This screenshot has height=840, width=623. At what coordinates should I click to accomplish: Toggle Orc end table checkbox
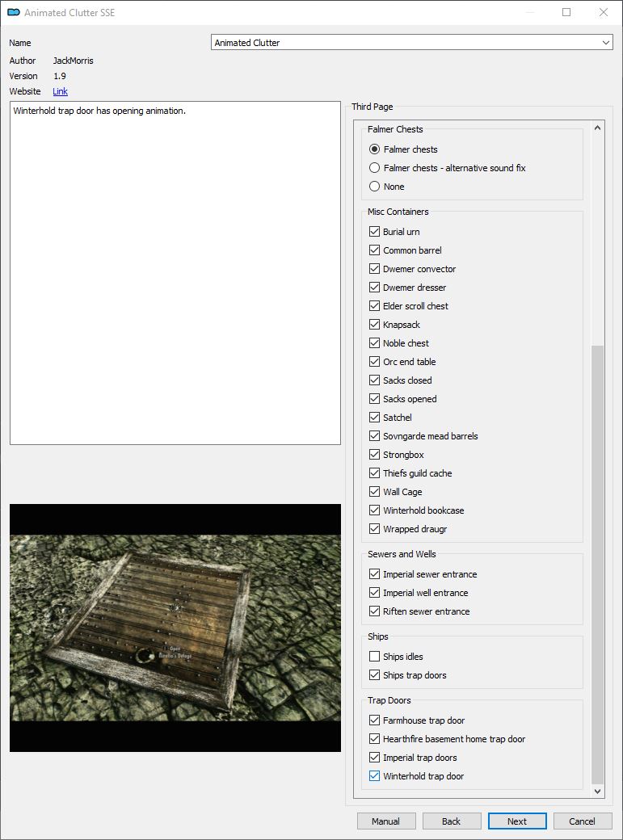coord(374,362)
